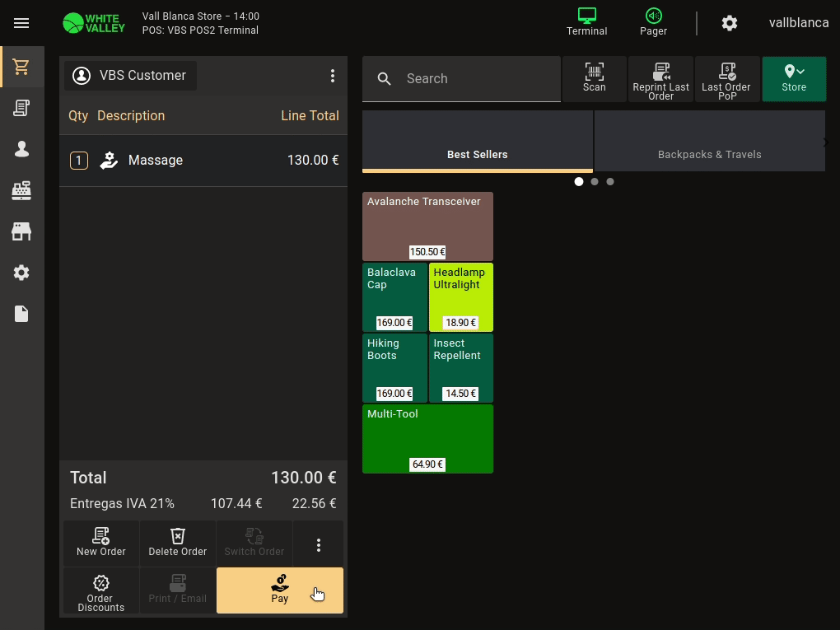Open the hamburger main menu
840x630 pixels.
[21, 23]
